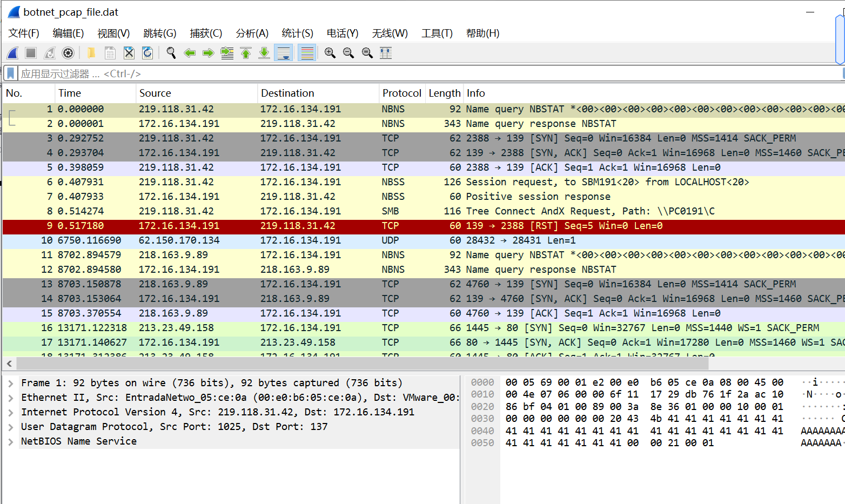Open the 统计(S) menu

[298, 33]
